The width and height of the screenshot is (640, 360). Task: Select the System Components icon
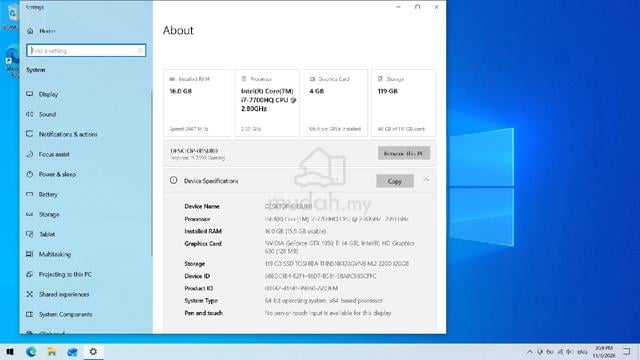click(x=29, y=314)
